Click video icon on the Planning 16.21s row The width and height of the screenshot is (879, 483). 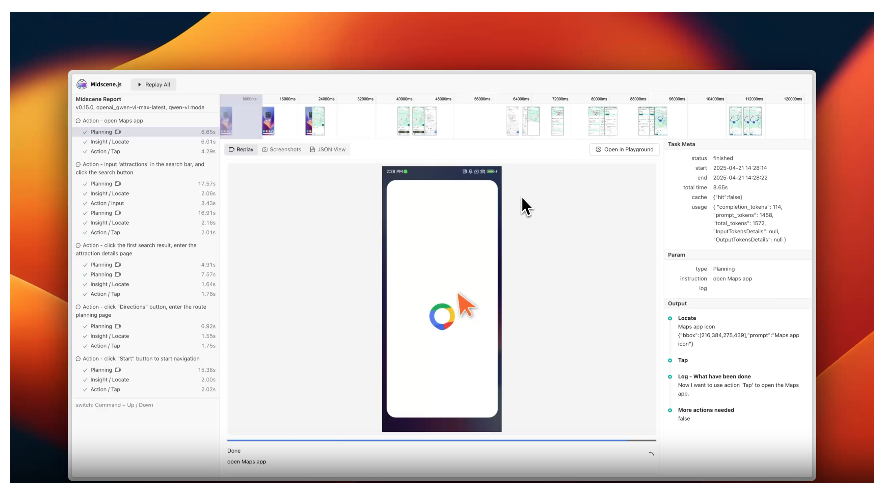[118, 213]
